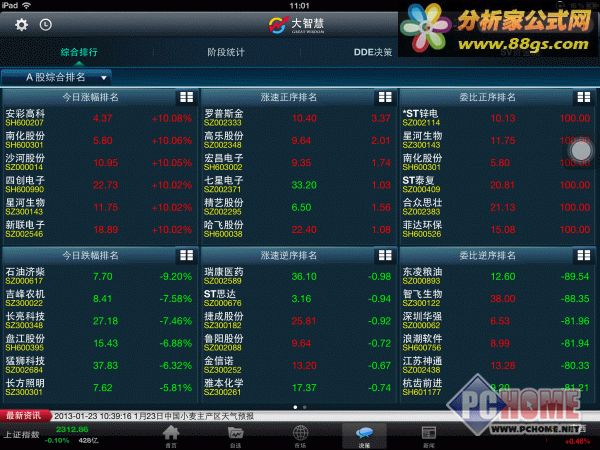Screen dimensions: 600x450
Task: Select 长亮科技 SZ300348 row
Action: coord(99,320)
